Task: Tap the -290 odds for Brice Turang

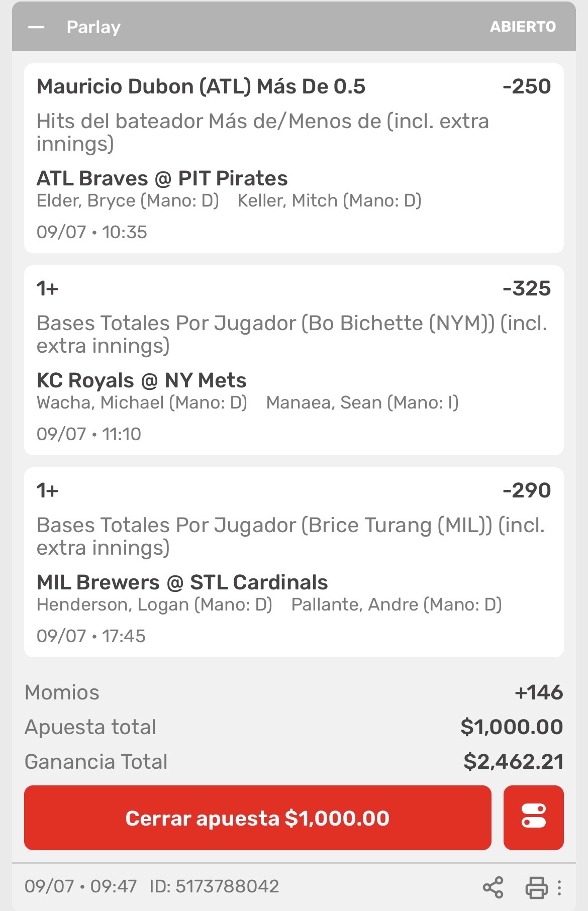Action: click(x=527, y=490)
